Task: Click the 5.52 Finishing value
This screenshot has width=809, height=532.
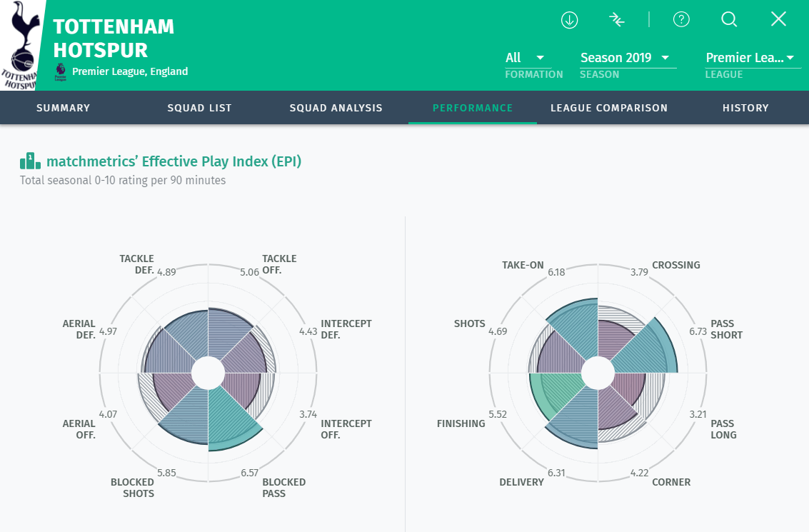Action: (498, 414)
